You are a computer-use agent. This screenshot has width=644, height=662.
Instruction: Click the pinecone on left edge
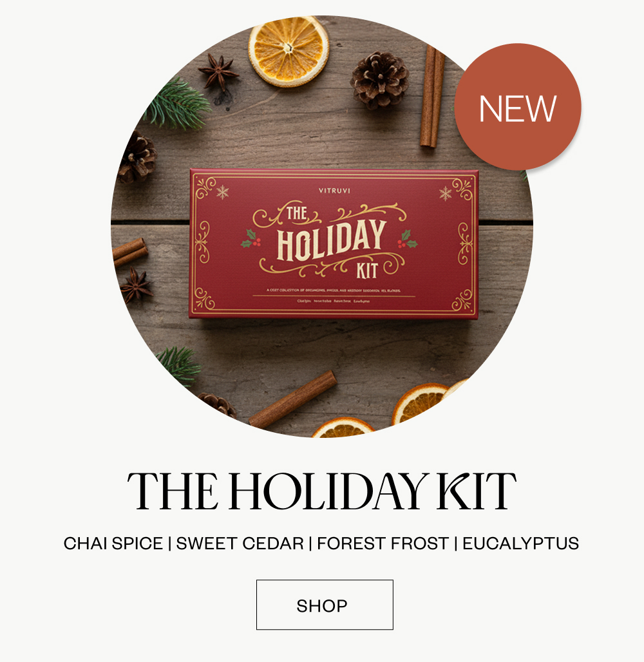(137, 158)
